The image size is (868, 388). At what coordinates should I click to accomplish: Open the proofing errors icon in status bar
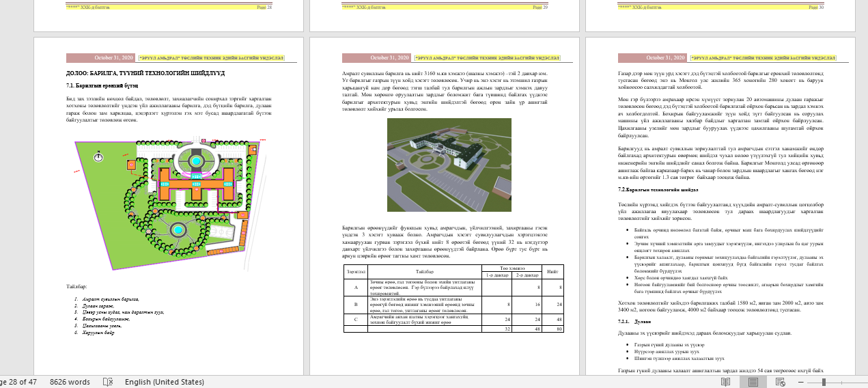(107, 382)
